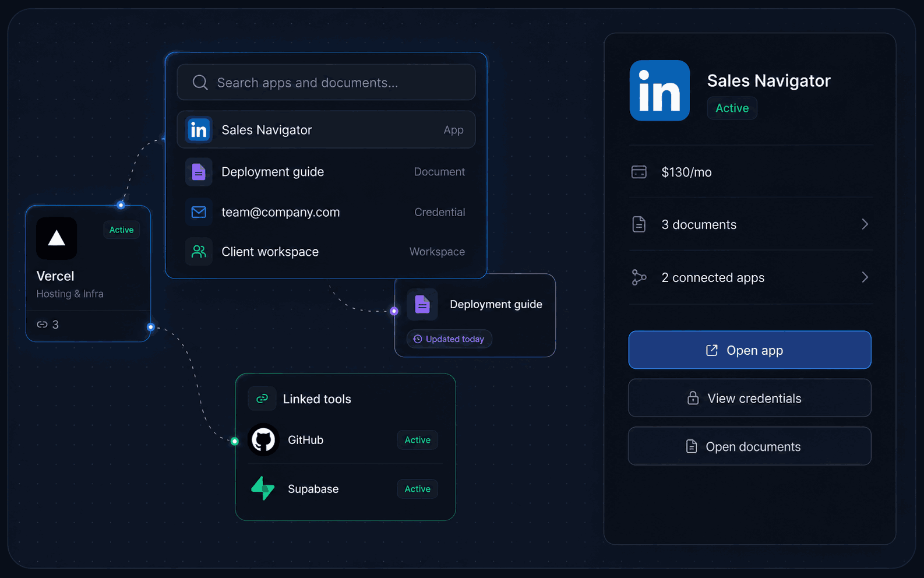924x578 pixels.
Task: Click the blue connector node atop Vercel card
Action: (x=121, y=205)
